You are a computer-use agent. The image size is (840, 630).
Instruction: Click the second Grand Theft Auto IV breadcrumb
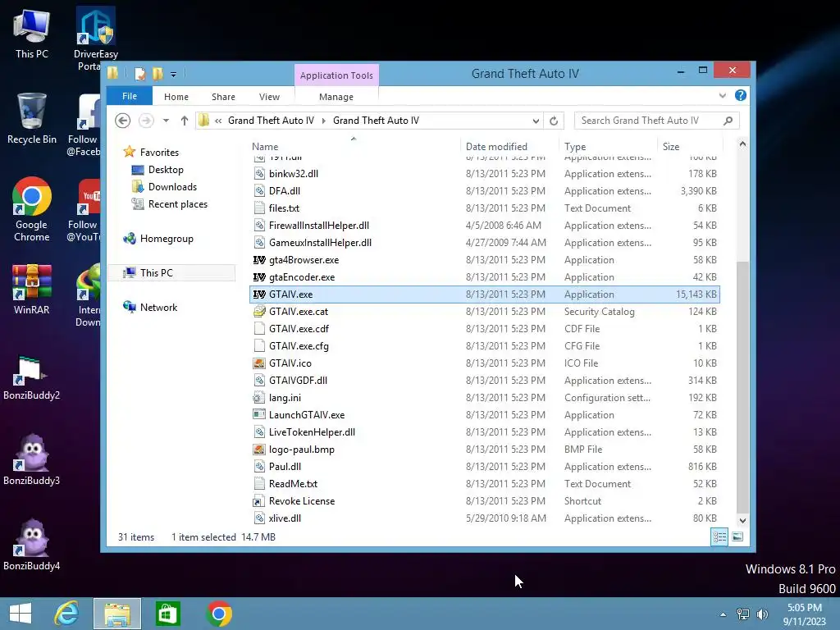(x=376, y=121)
